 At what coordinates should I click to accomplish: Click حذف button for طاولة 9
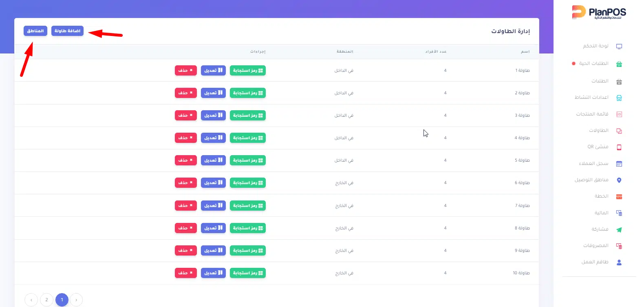pos(186,251)
